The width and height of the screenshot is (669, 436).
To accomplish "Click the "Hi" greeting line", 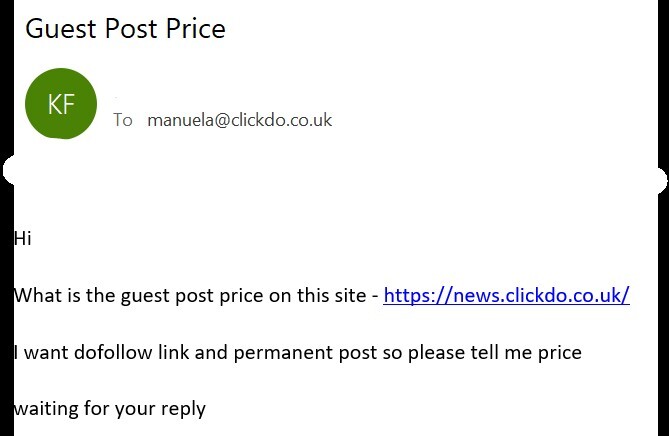I will tap(23, 238).
